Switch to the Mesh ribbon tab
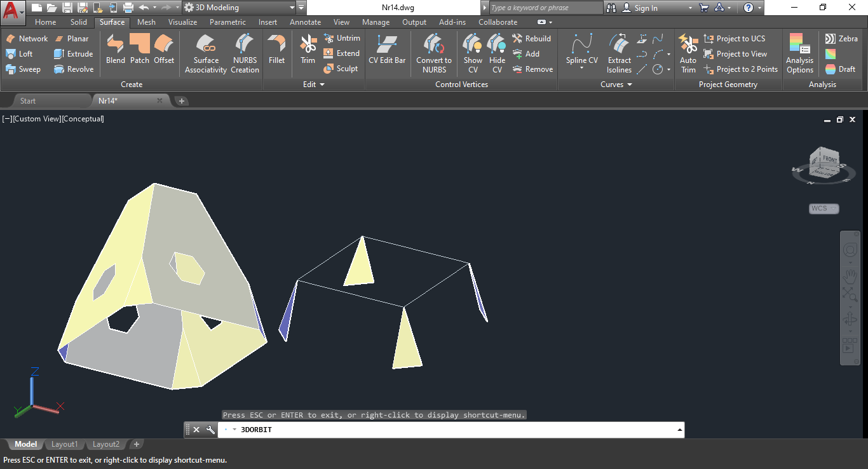The height and width of the screenshot is (469, 868). click(x=146, y=22)
